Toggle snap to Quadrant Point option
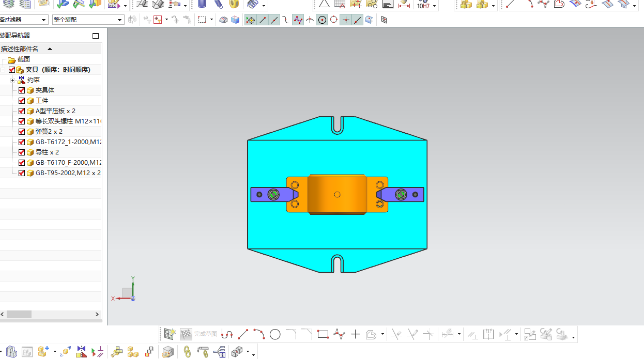The width and height of the screenshot is (644, 359). (334, 20)
